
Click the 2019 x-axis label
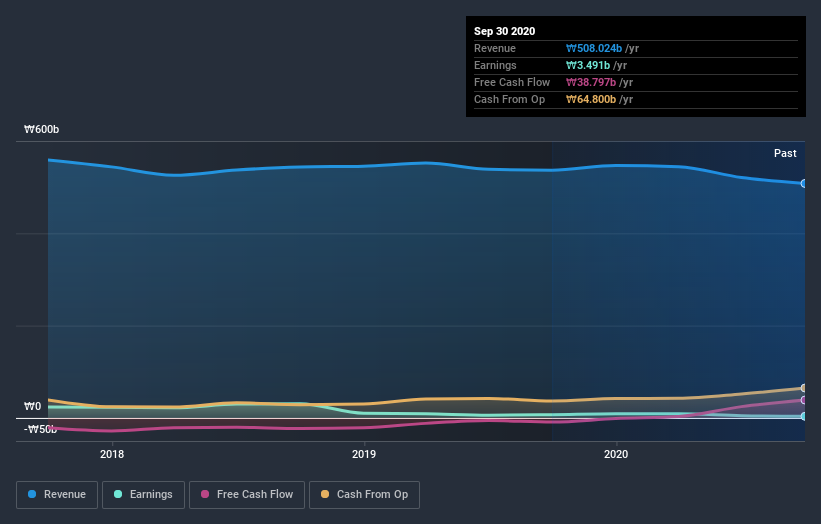tap(364, 454)
